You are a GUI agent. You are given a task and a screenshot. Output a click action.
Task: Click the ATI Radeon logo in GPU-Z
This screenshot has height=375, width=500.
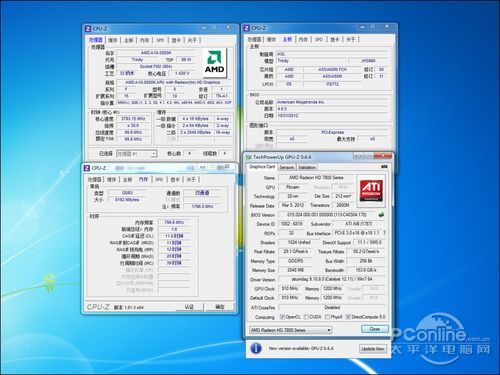371,190
